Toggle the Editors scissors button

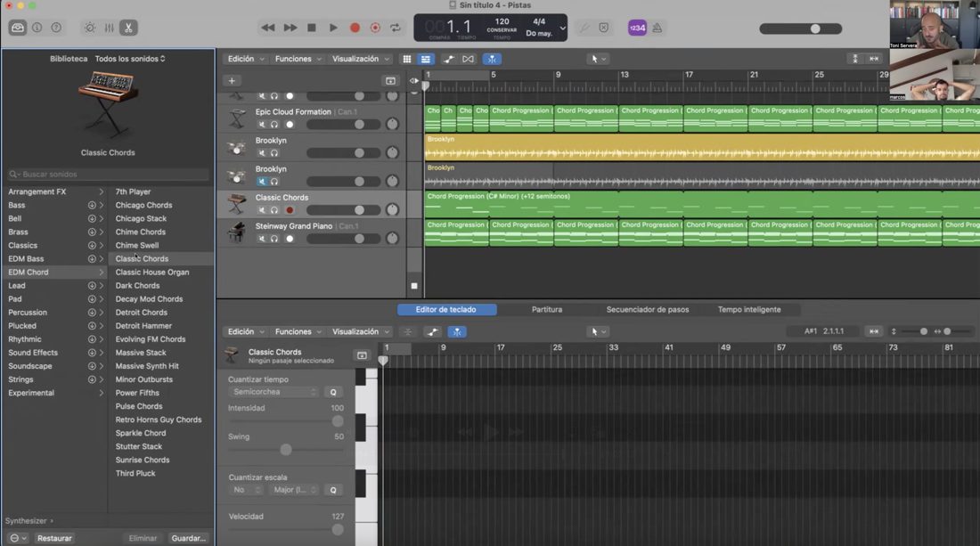(x=128, y=28)
